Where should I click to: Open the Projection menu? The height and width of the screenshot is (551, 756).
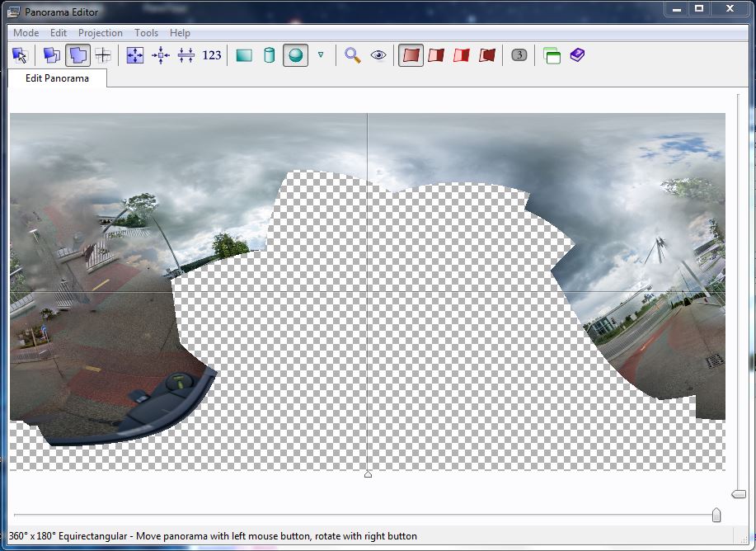pos(101,33)
